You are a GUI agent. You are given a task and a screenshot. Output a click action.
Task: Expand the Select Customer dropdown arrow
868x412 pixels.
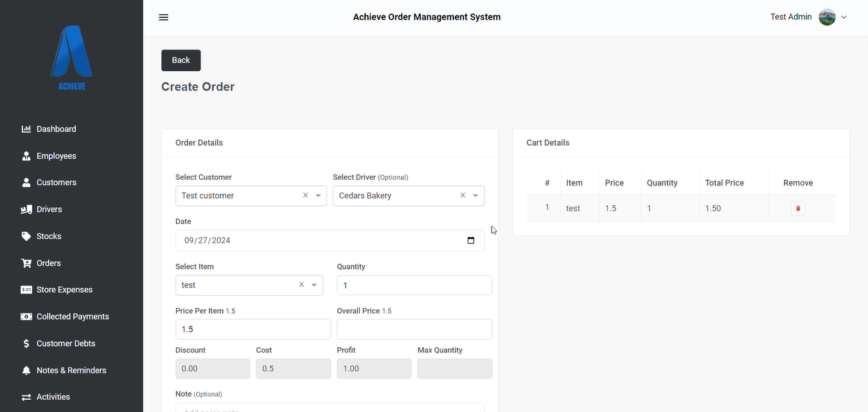(x=318, y=196)
